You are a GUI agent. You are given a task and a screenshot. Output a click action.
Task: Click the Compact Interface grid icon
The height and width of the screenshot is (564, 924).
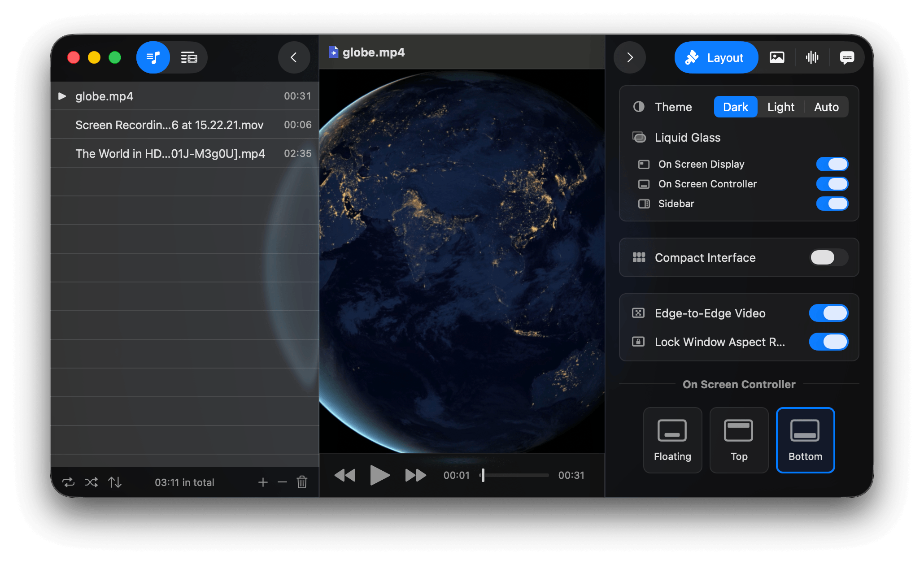pos(639,257)
